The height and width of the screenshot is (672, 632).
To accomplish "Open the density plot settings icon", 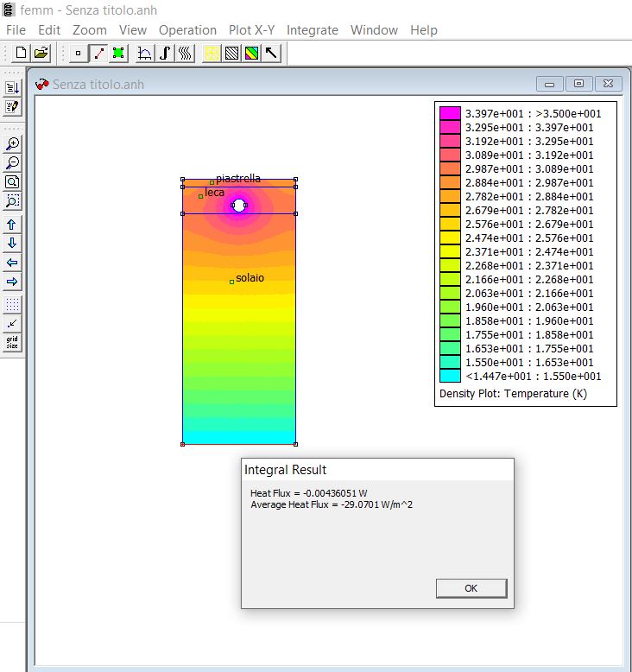I will click(251, 53).
